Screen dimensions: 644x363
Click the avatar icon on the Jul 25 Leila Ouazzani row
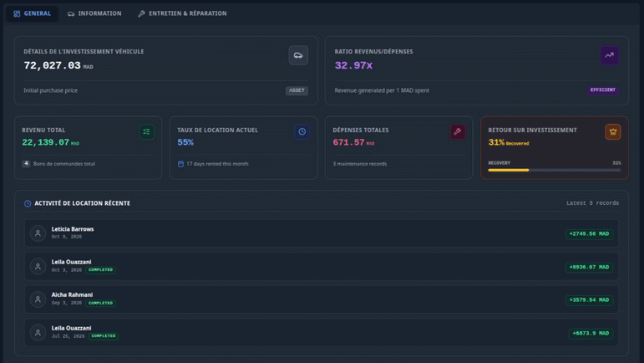38,333
